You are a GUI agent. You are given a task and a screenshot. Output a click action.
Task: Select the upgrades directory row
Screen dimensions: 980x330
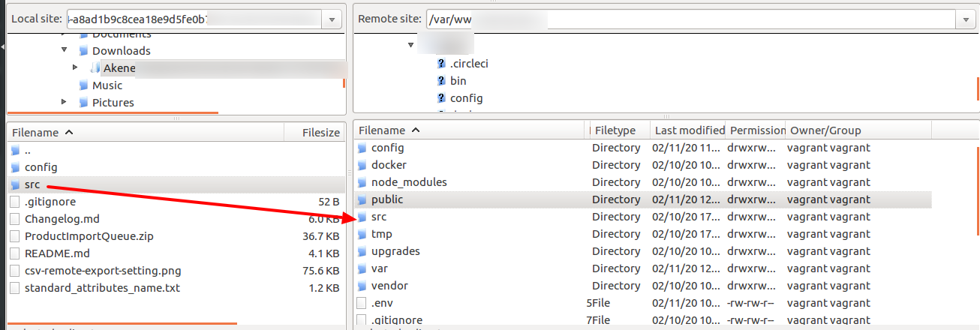tap(395, 251)
